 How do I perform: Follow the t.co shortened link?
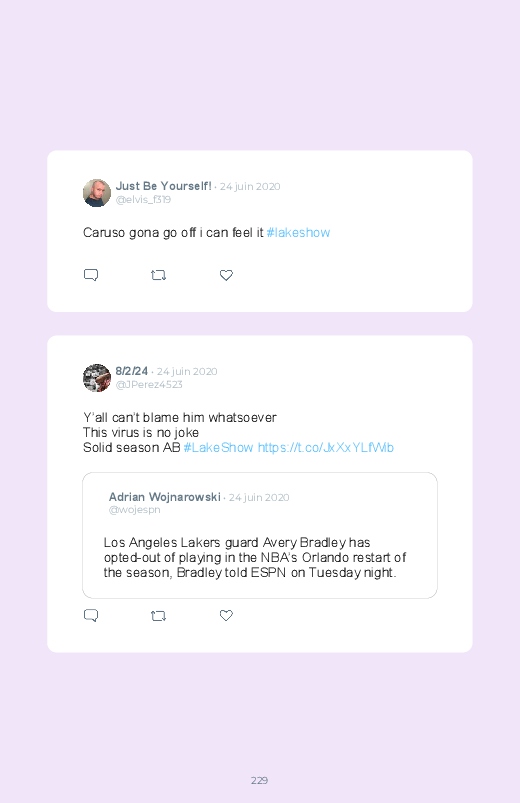tap(326, 448)
